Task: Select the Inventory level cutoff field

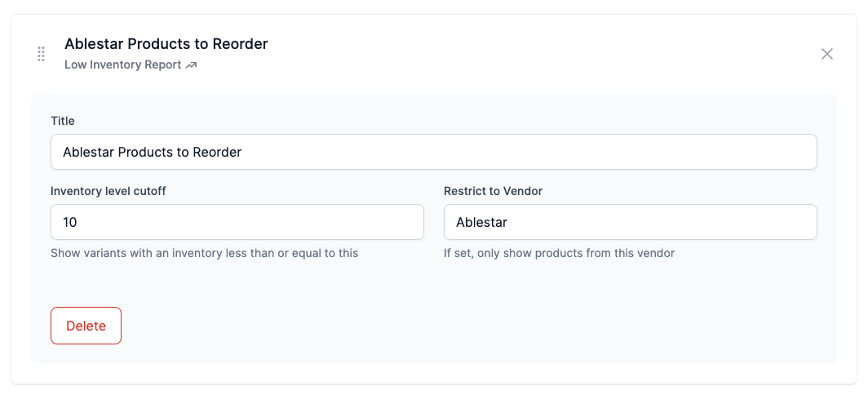Action: point(237,222)
